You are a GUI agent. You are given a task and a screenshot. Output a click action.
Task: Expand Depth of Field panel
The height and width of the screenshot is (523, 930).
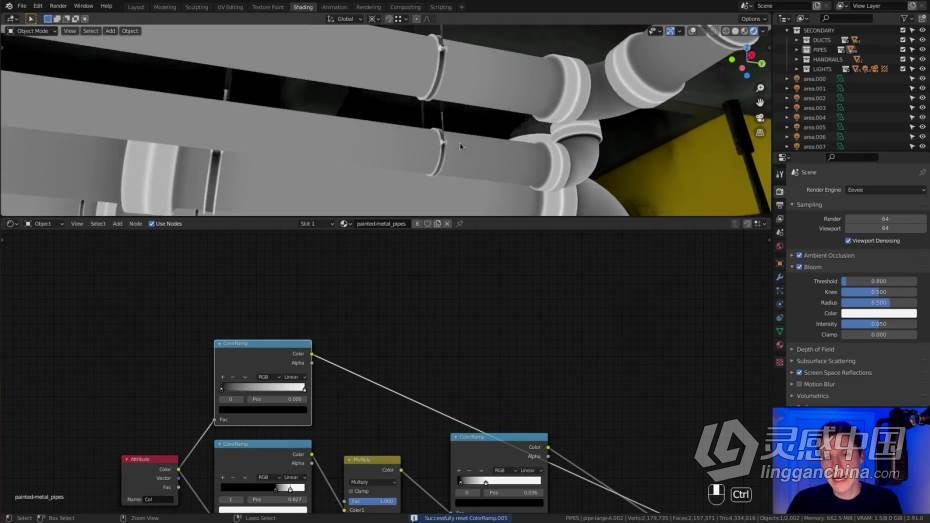(x=816, y=349)
